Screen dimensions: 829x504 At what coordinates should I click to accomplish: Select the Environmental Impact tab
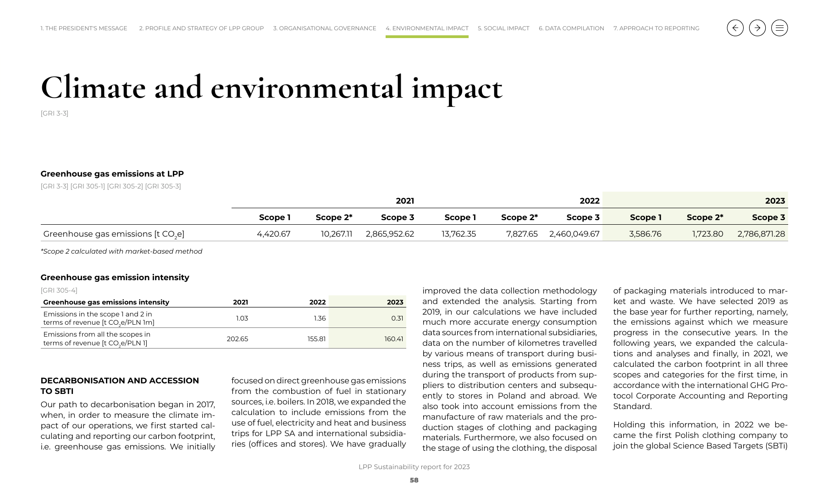[x=427, y=28]
